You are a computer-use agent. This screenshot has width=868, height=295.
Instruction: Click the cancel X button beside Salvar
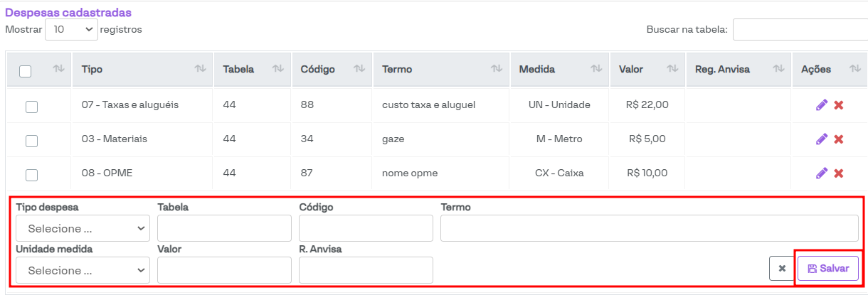point(781,268)
